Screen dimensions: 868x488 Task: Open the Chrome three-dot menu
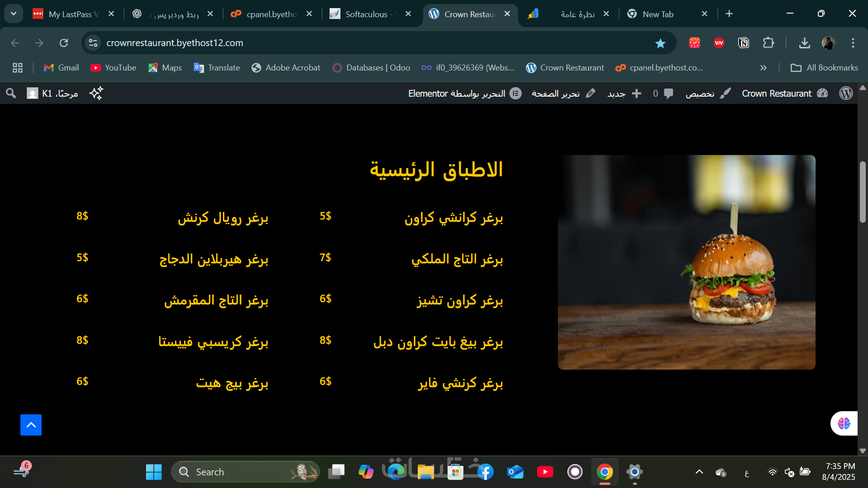[x=854, y=43]
